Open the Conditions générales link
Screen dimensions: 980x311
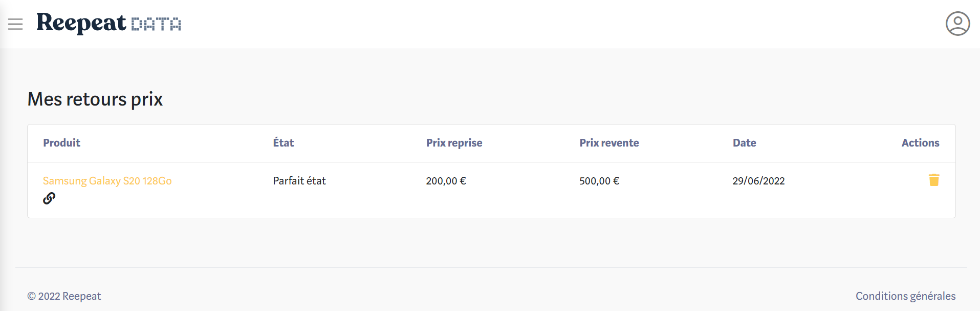coord(905,296)
